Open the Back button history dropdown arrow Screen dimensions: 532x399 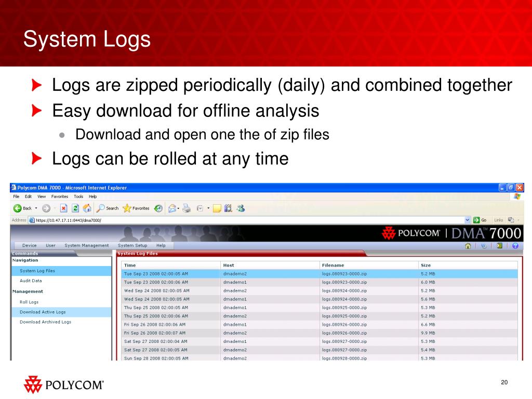[x=36, y=208]
